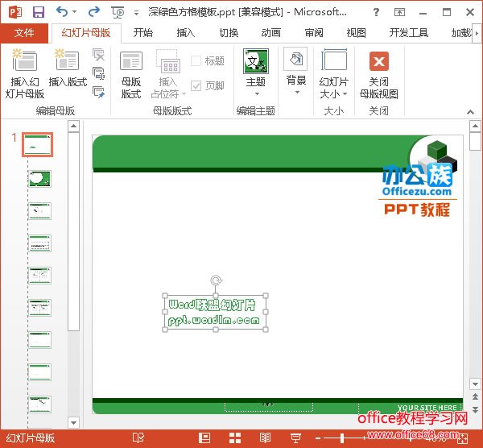483x448 pixels.
Task: Open the 文件 menu
Action: [x=24, y=33]
